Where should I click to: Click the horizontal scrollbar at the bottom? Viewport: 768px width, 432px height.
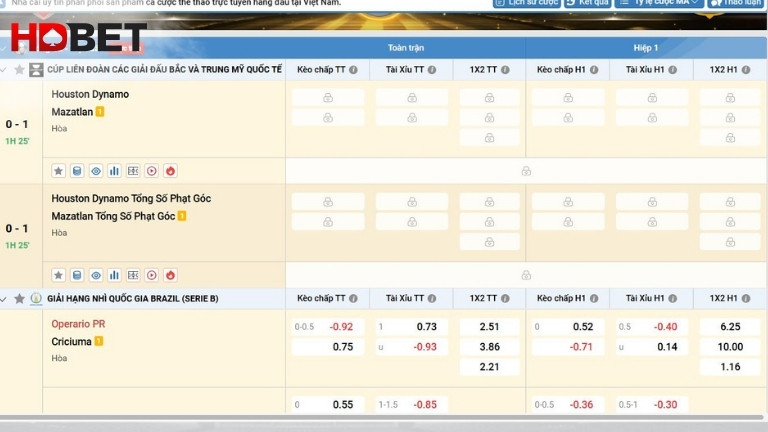(382, 417)
